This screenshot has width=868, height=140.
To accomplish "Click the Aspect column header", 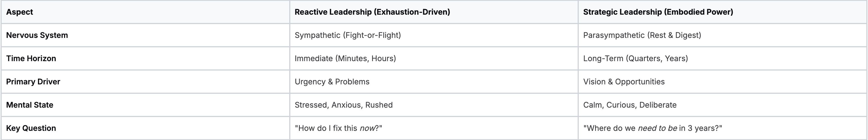I will coord(19,12).
